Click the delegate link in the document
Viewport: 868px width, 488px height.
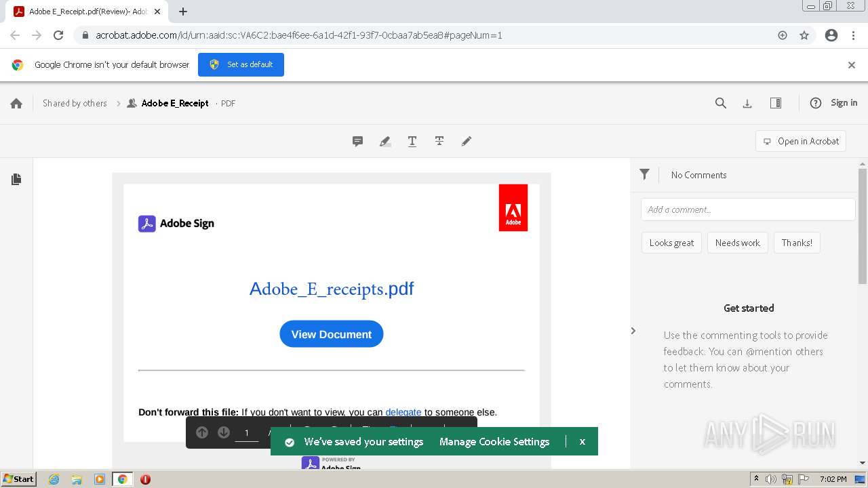pyautogui.click(x=403, y=412)
